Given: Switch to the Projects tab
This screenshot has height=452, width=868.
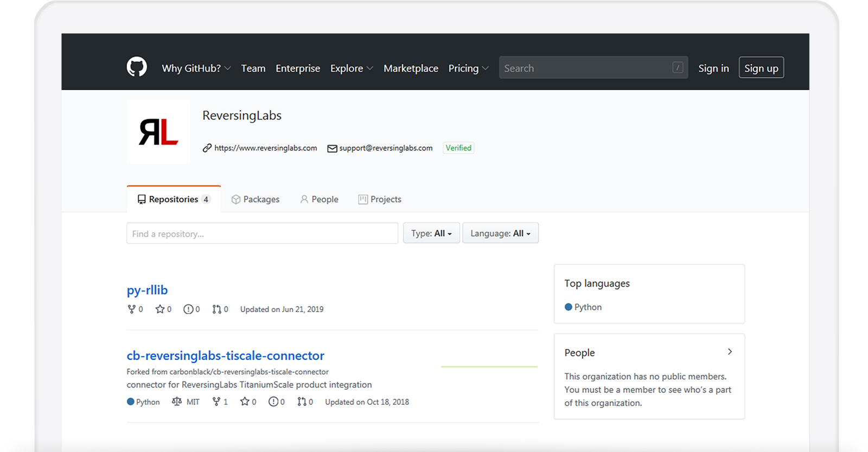Looking at the screenshot, I should [x=380, y=199].
